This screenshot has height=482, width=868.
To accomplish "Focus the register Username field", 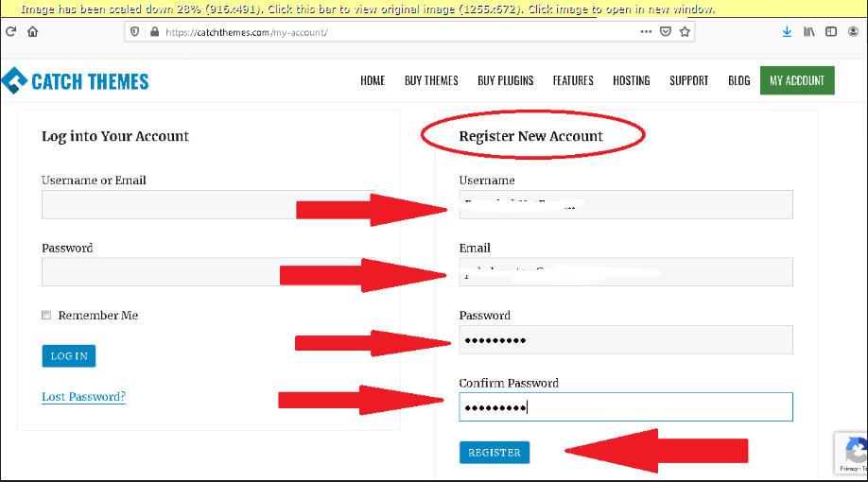I will (626, 205).
